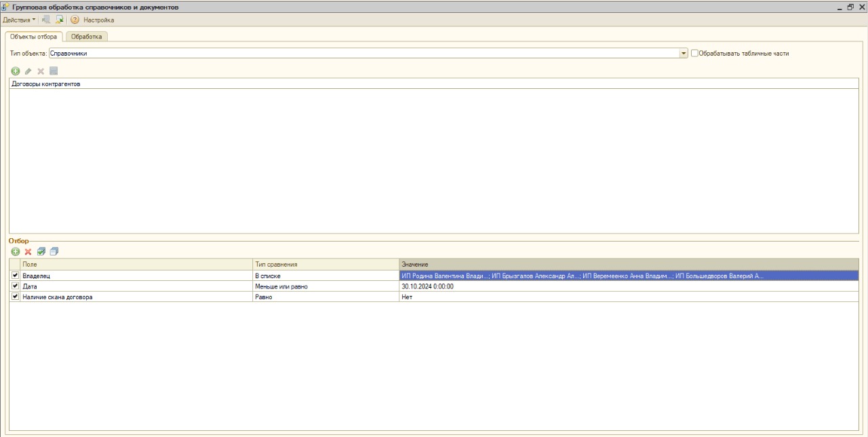Click the pencil edit icon above object list
This screenshot has height=437, width=868.
[x=28, y=71]
